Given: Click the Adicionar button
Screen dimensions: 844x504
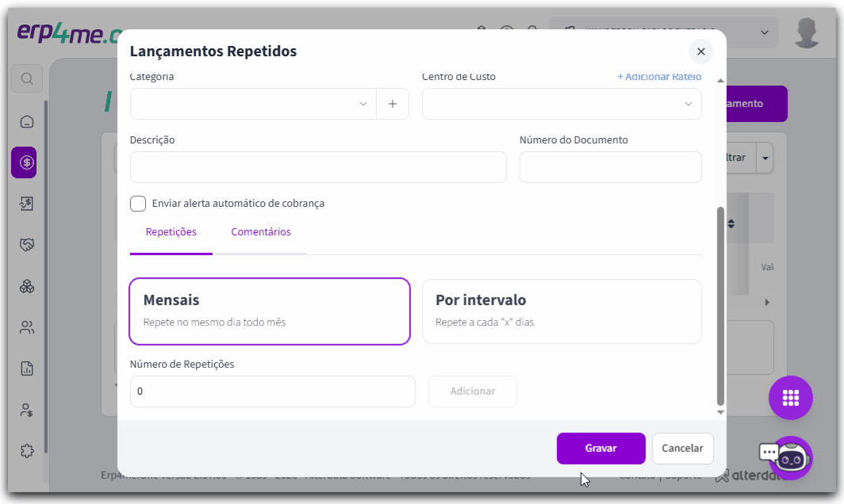Looking at the screenshot, I should [473, 391].
